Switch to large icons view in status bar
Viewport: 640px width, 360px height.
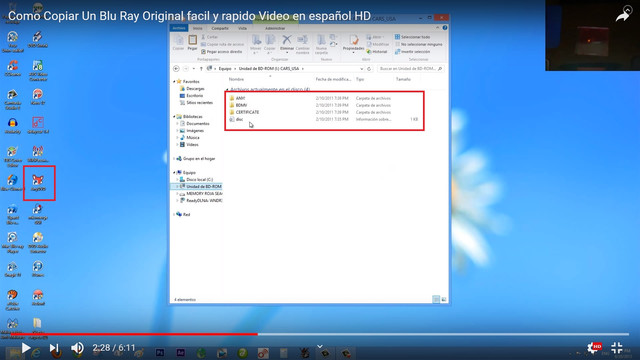tap(444, 300)
